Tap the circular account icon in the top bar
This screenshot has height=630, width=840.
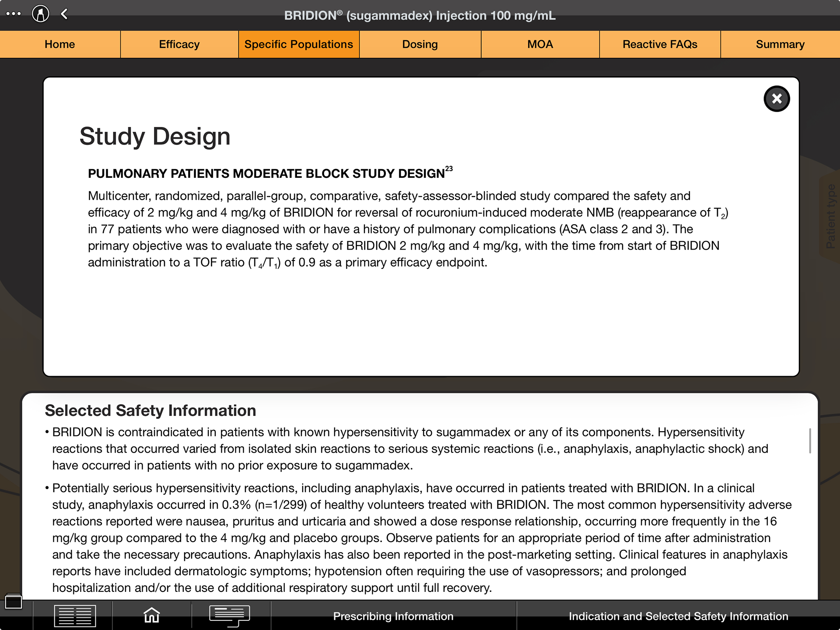[41, 14]
